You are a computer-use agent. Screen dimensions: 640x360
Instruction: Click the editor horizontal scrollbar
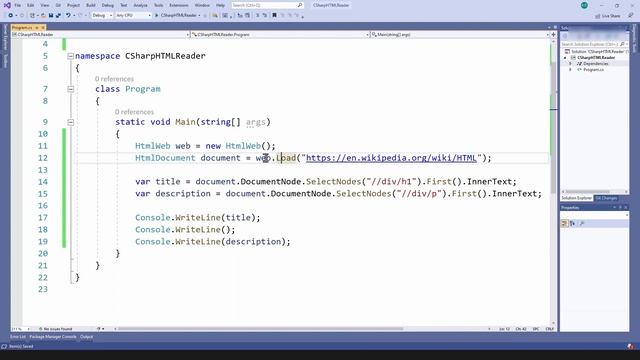[260, 329]
